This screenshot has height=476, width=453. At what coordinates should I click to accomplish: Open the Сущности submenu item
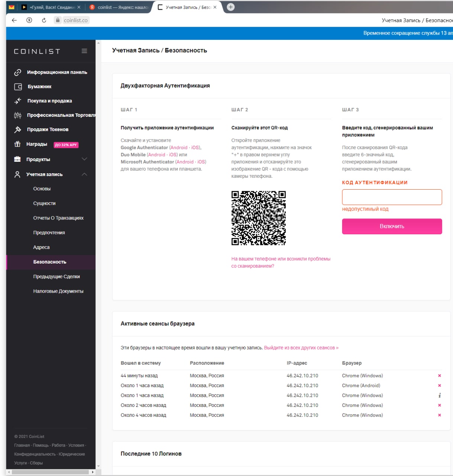click(44, 203)
